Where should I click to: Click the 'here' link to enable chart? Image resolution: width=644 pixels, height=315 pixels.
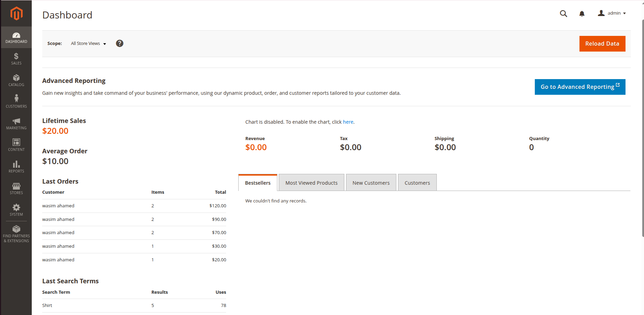(348, 122)
